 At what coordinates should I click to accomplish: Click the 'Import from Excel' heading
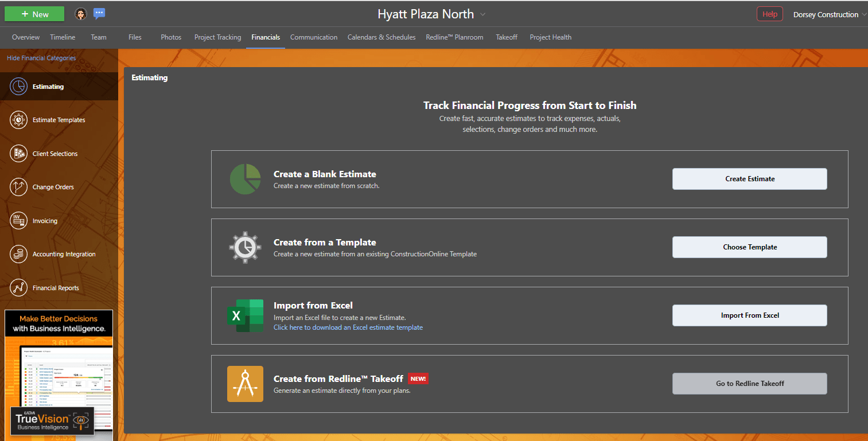313,305
